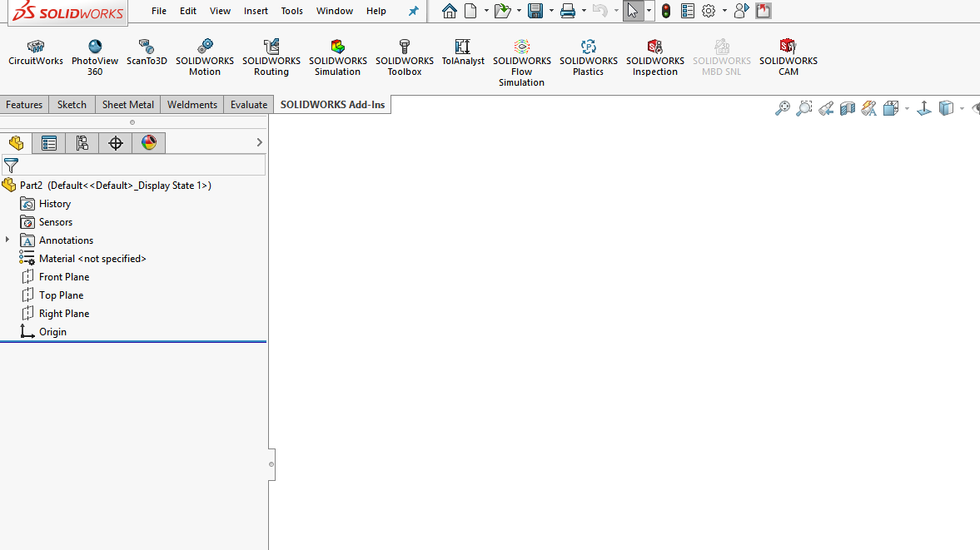Open the Window menu

pos(335,12)
